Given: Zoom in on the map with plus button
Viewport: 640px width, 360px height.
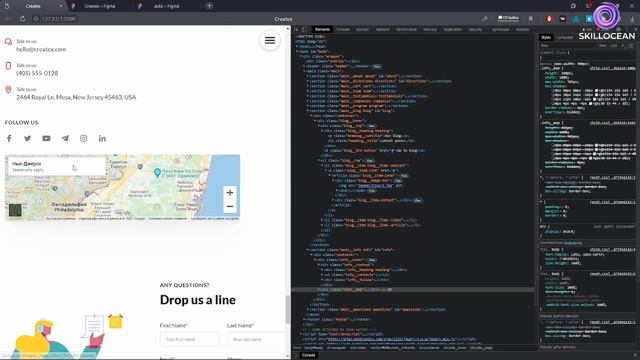Looking at the screenshot, I should [230, 192].
